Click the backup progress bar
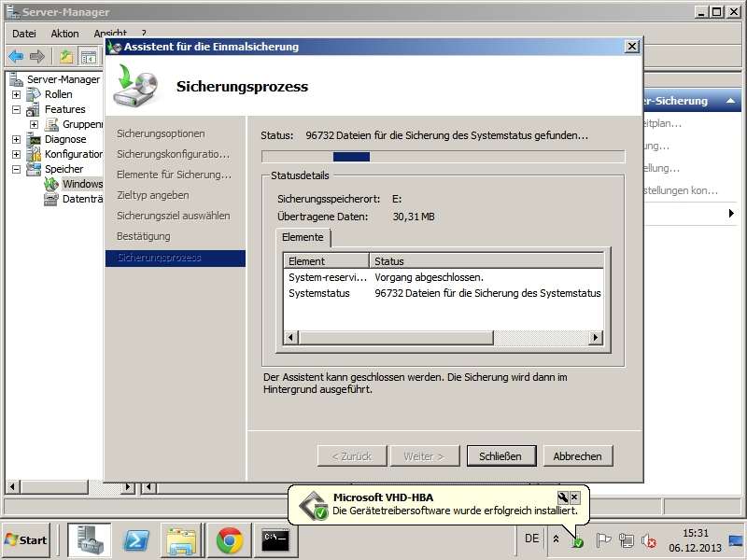 coord(443,156)
